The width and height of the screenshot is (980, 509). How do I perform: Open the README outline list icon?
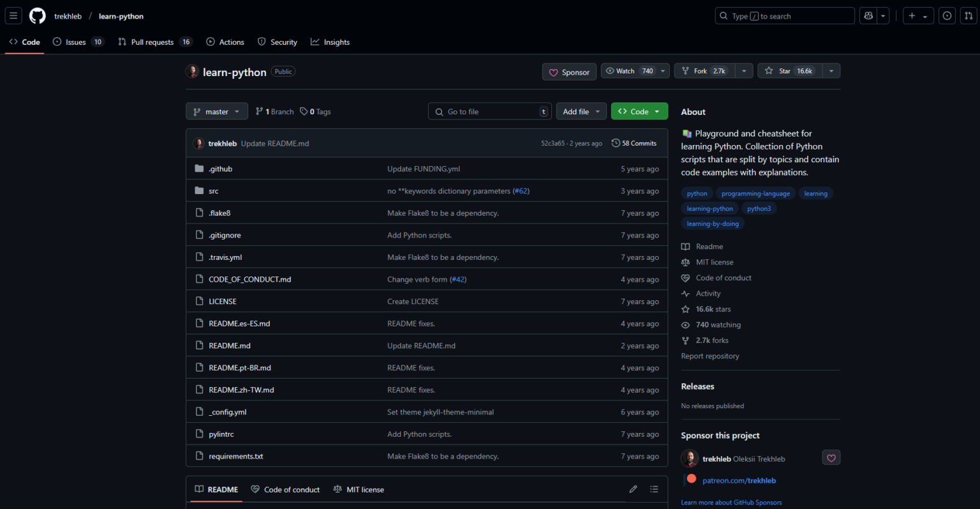coord(654,489)
